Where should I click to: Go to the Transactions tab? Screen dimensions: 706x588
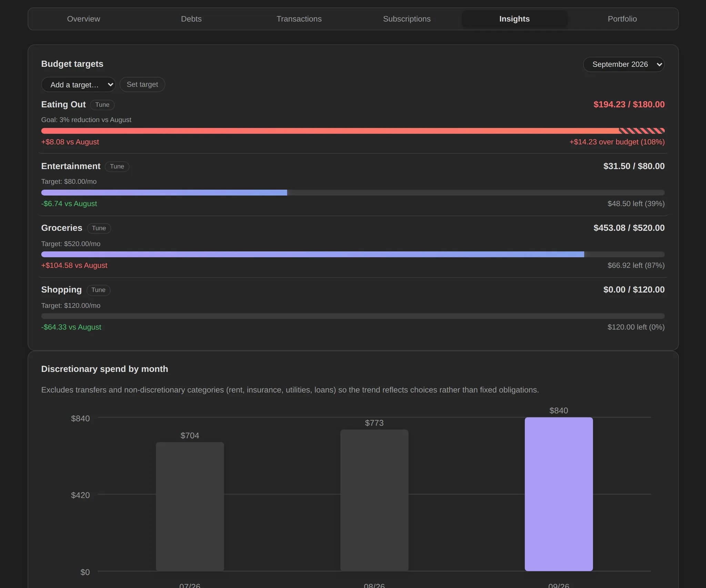click(299, 19)
